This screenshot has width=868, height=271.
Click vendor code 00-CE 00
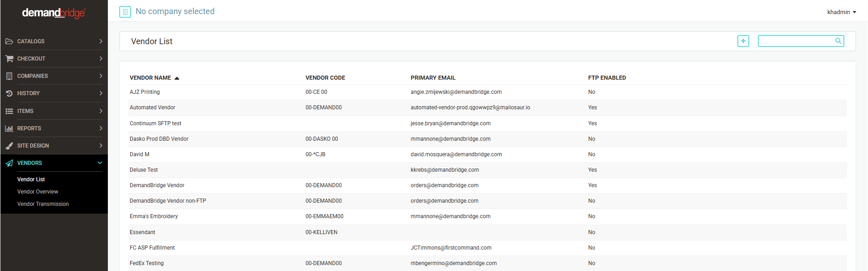click(x=316, y=92)
